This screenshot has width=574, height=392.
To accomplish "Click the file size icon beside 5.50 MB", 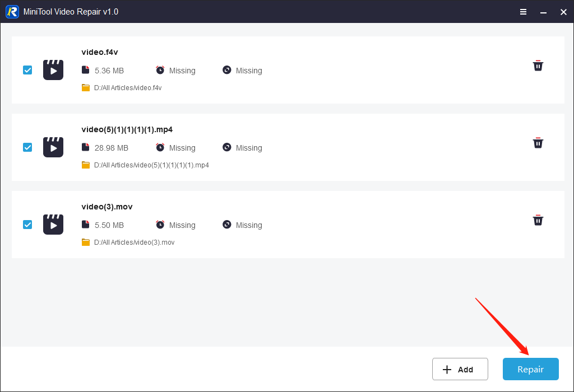I will click(86, 224).
